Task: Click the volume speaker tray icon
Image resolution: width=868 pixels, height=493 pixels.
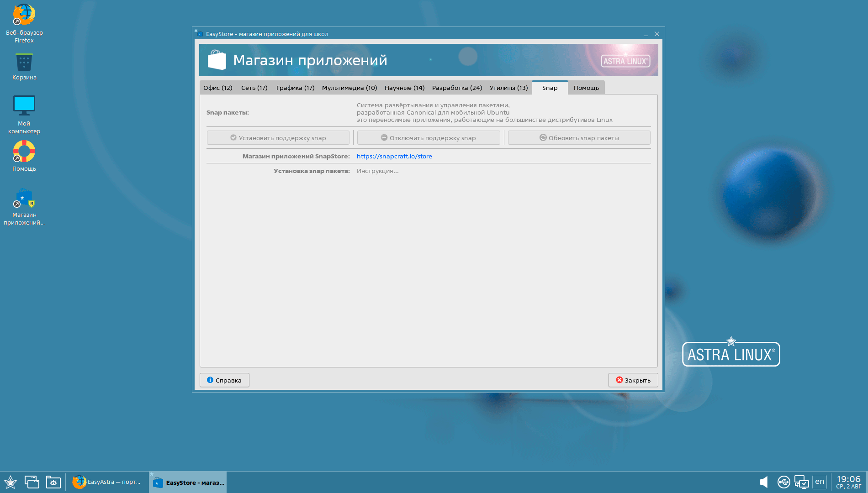Action: pyautogui.click(x=763, y=482)
